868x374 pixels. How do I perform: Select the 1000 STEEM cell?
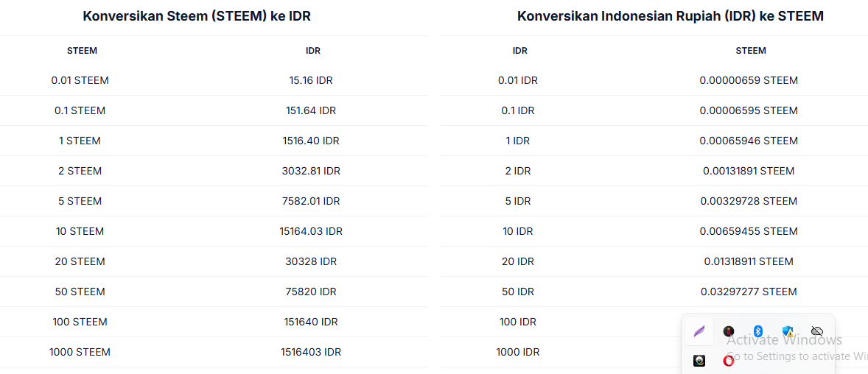tap(80, 352)
